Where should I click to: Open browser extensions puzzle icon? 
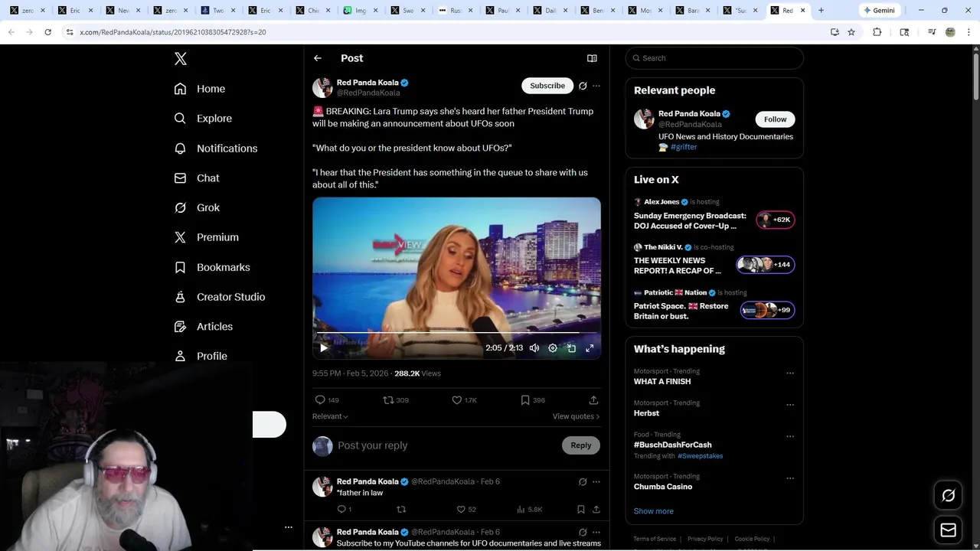877,32
